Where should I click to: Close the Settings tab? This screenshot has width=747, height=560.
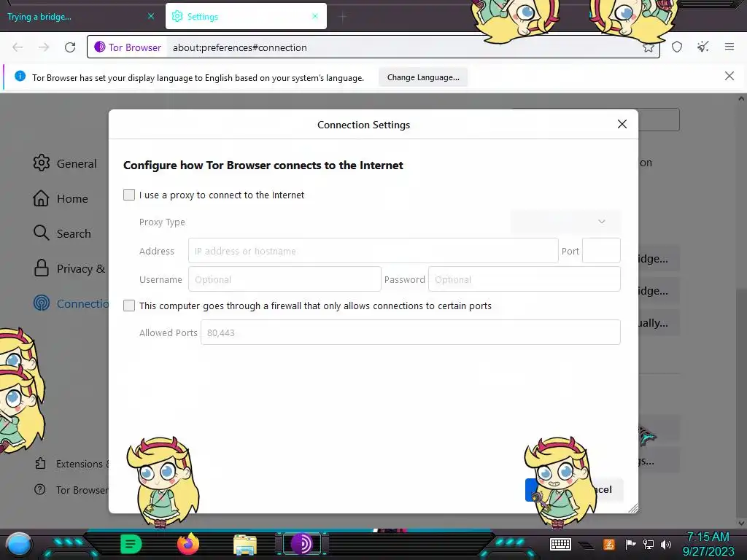click(x=315, y=16)
